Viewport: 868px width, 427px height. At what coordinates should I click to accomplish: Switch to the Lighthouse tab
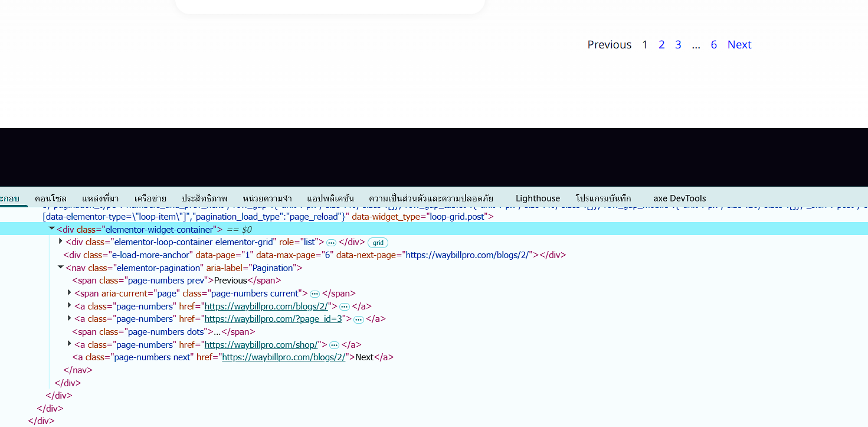point(538,198)
